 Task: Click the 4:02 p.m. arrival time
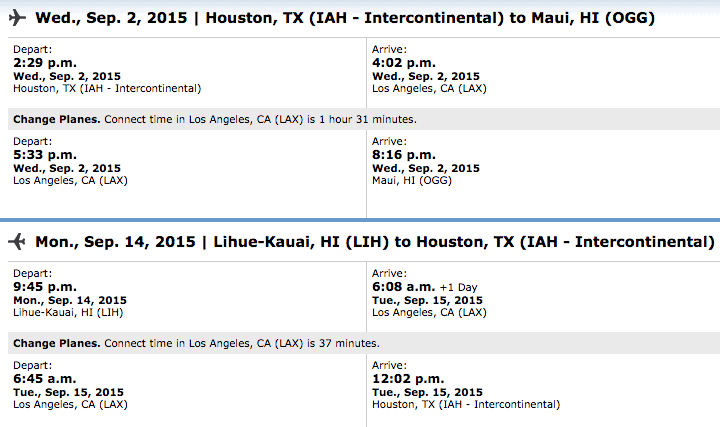pyautogui.click(x=404, y=63)
